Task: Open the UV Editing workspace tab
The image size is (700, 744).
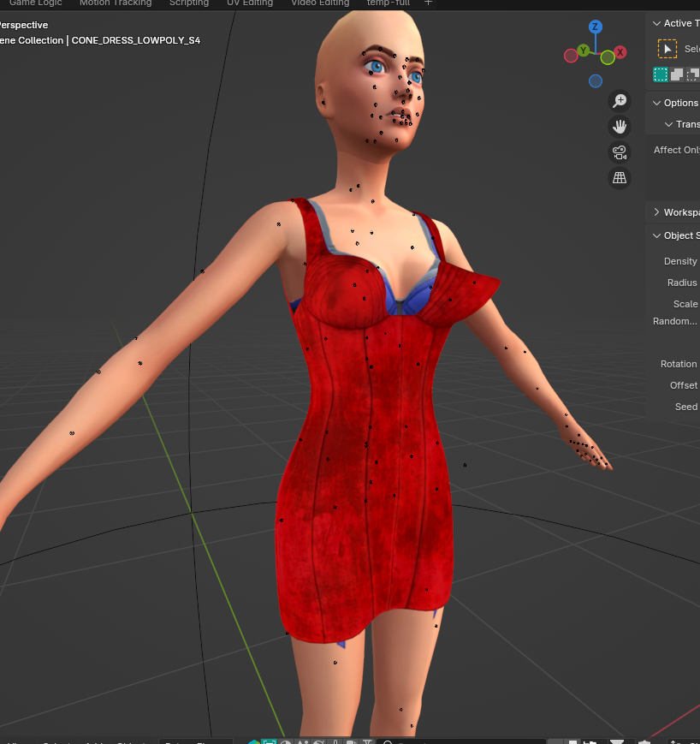Action: point(250,3)
